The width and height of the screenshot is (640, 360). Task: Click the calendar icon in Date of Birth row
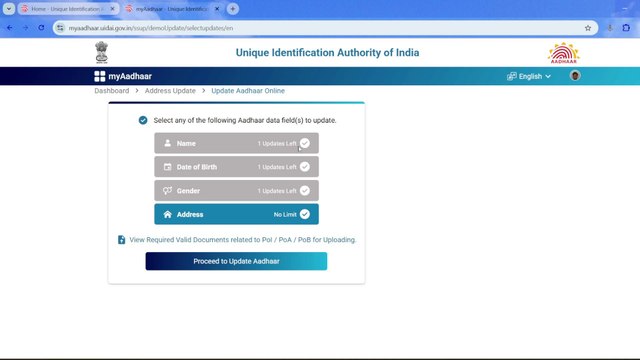pyautogui.click(x=167, y=167)
